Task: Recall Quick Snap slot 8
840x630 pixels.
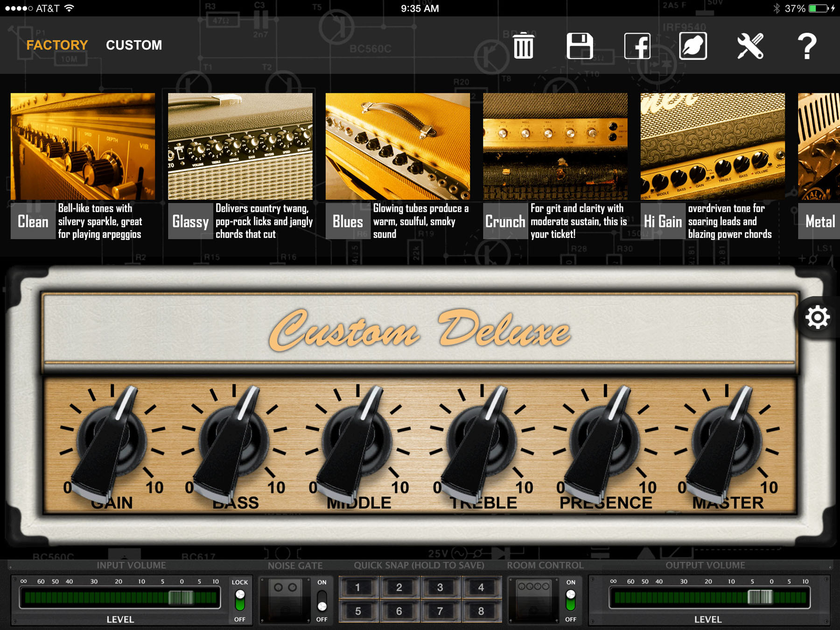Action: pyautogui.click(x=481, y=611)
